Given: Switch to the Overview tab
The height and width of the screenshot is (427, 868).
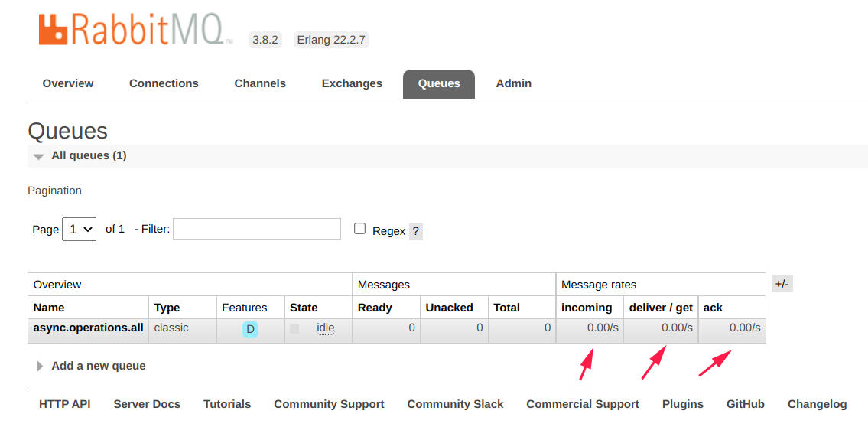Looking at the screenshot, I should click(68, 83).
